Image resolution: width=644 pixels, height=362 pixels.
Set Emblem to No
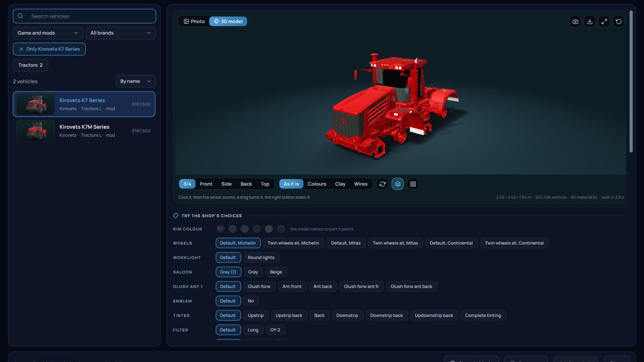[251, 301]
